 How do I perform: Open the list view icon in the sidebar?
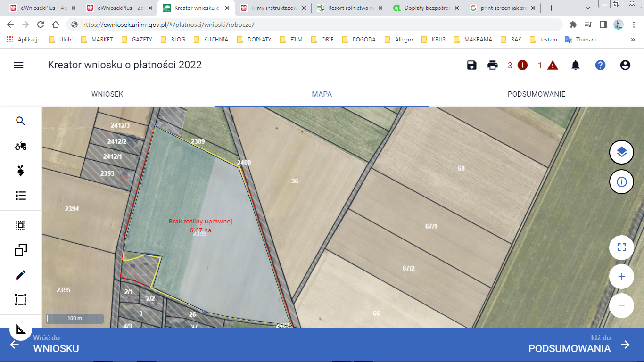[x=20, y=195]
